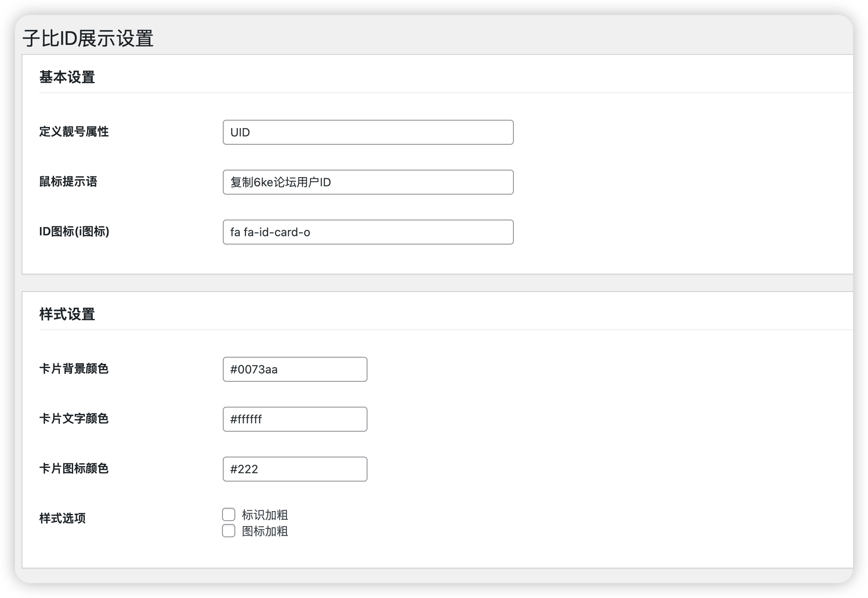This screenshot has height=598, width=868.
Task: Click the 卡片背景颜色 field label
Action: (74, 369)
